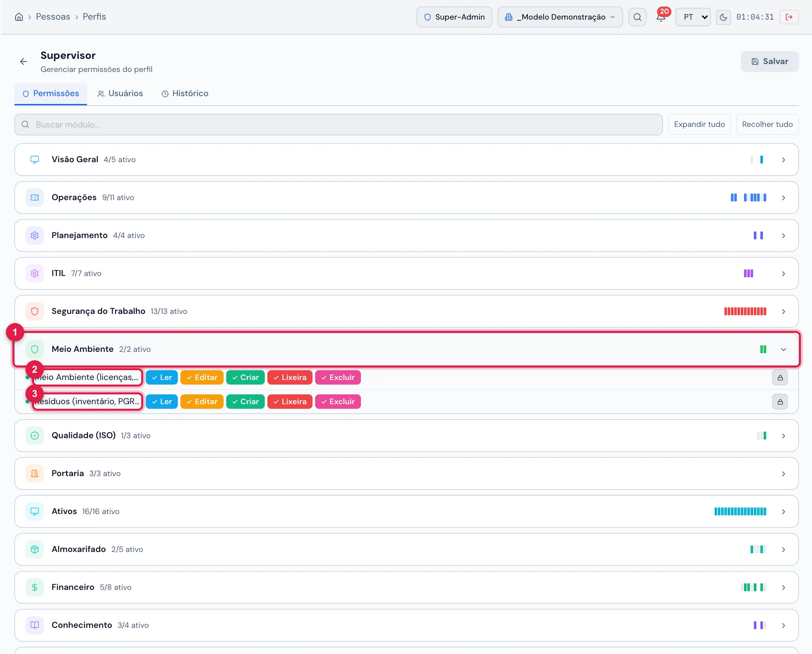The height and width of the screenshot is (654, 812).
Task: Click the lock icon on Meio Ambiente (licenças) row
Action: (x=780, y=377)
